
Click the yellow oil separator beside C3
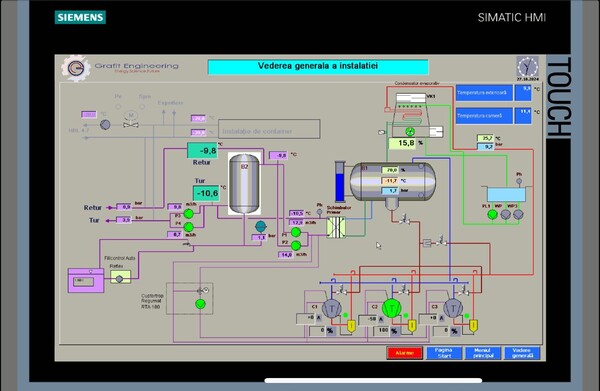(473, 326)
